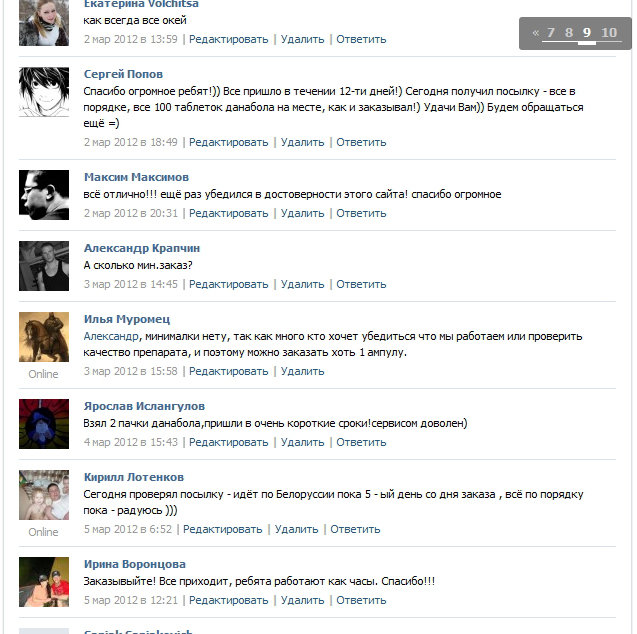Open Ярослав Ислангулов's avatar image
Image resolution: width=637 pixels, height=634 pixels.
[x=44, y=424]
